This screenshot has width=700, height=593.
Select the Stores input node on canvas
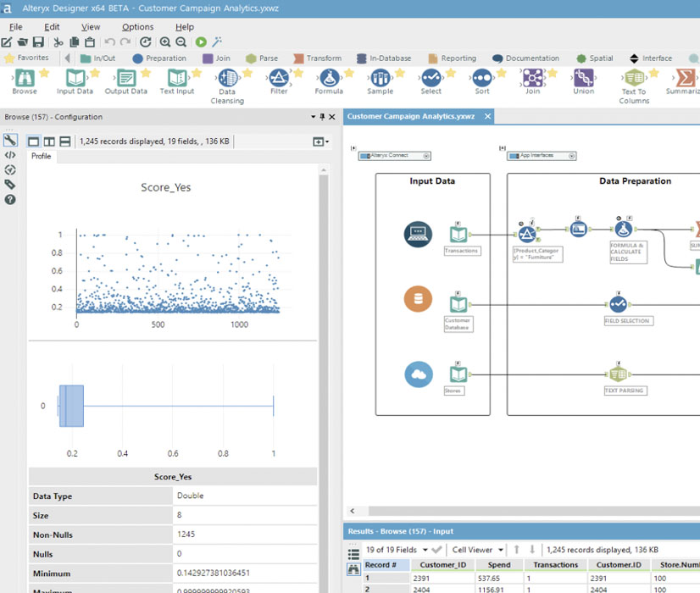coord(458,374)
